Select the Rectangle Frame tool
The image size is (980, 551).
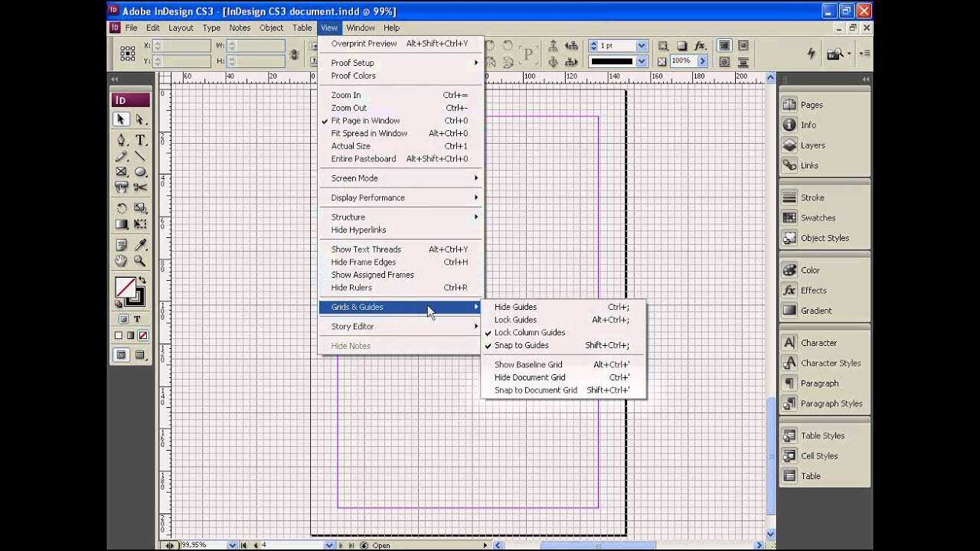pyautogui.click(x=121, y=172)
